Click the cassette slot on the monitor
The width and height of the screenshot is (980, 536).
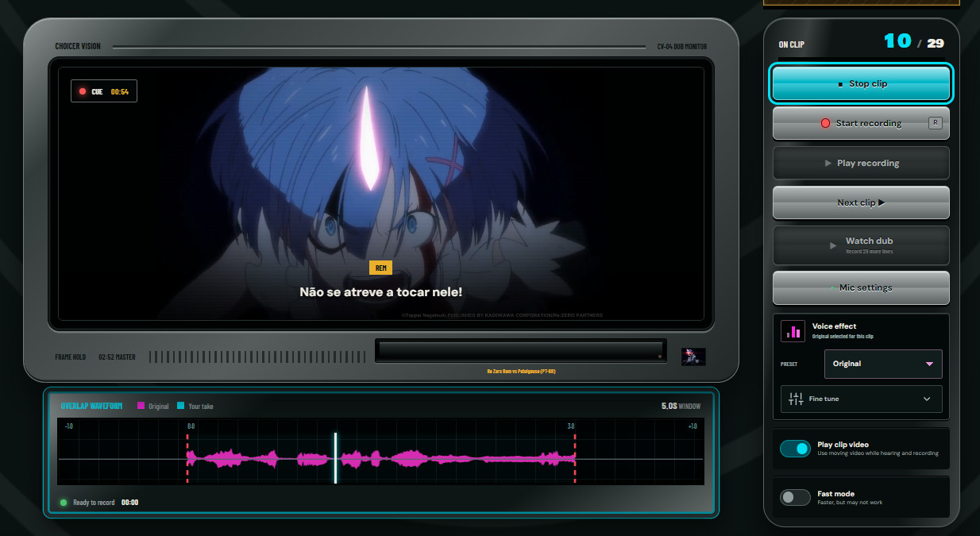[x=520, y=351]
